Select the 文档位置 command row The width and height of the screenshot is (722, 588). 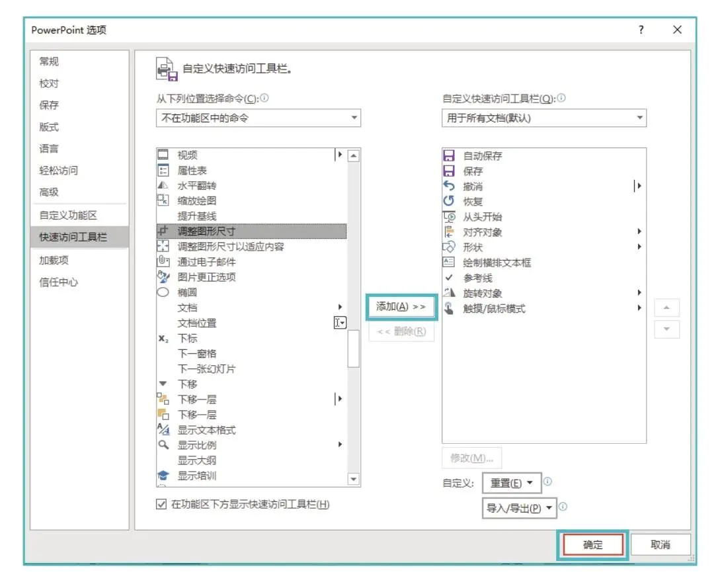tap(251, 323)
